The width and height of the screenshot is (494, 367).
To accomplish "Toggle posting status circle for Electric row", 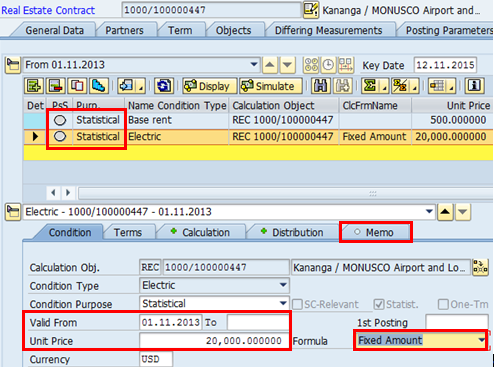I will coord(60,136).
